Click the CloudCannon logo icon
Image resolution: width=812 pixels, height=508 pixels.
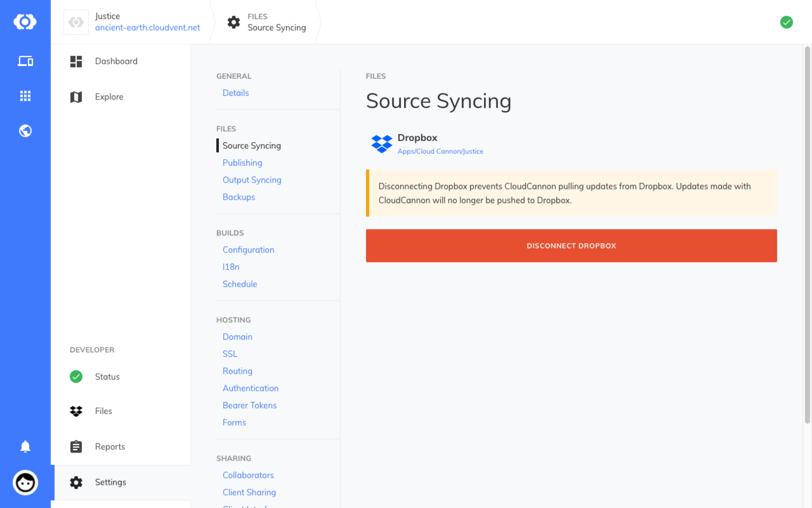25,22
